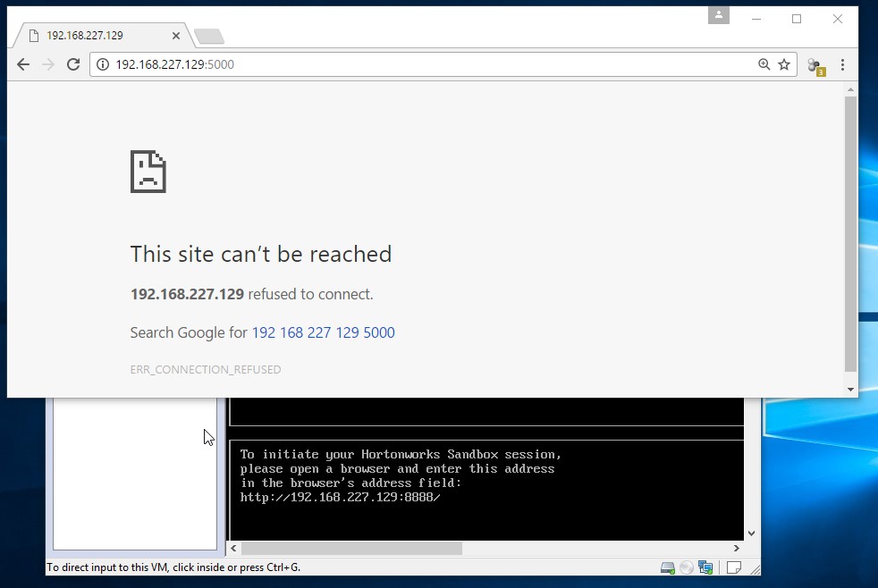Viewport: 878px width, 588px height.
Task: Open the message log icon in VM status bar
Action: tap(733, 567)
